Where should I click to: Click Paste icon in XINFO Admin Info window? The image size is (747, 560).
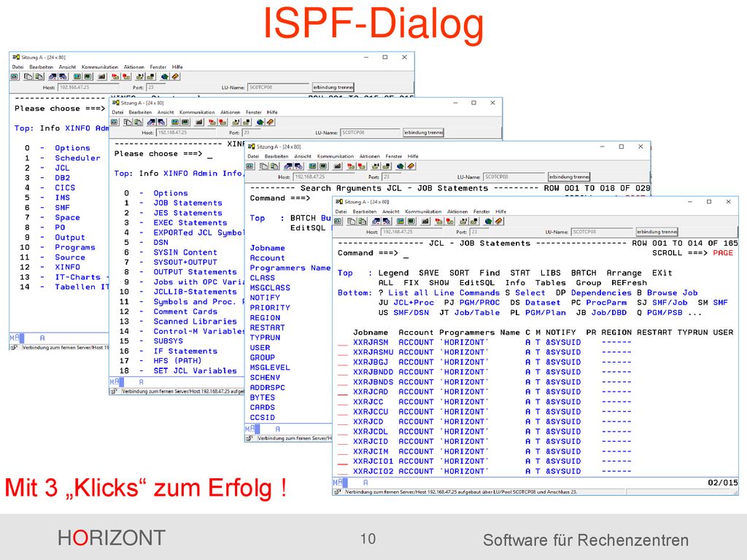pyautogui.click(x=137, y=122)
